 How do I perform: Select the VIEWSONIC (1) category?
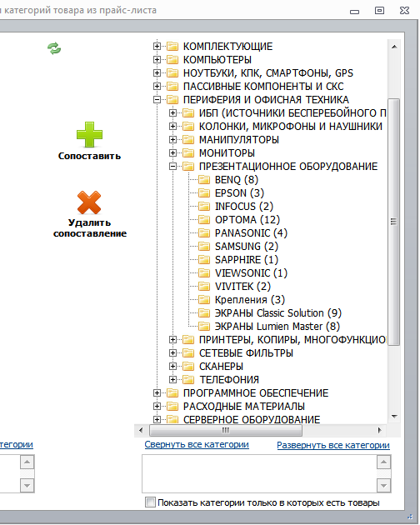[251, 272]
